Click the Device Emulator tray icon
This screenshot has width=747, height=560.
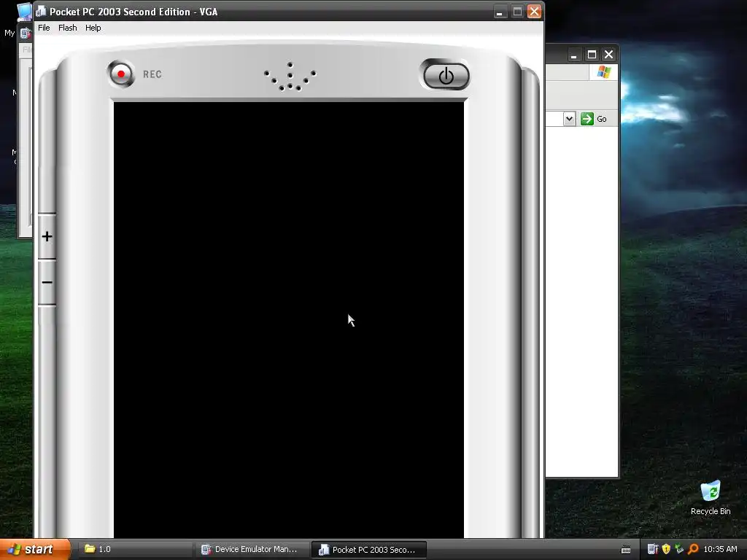653,549
